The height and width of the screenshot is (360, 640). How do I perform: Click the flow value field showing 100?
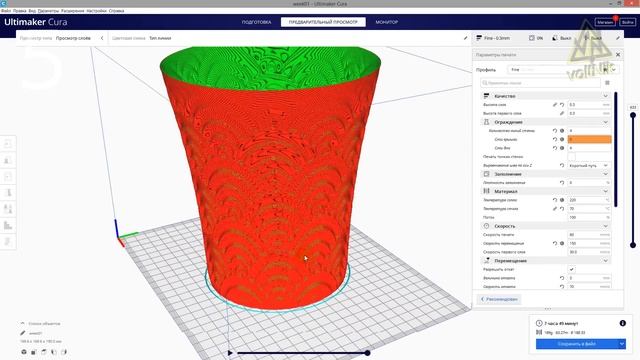(x=589, y=218)
